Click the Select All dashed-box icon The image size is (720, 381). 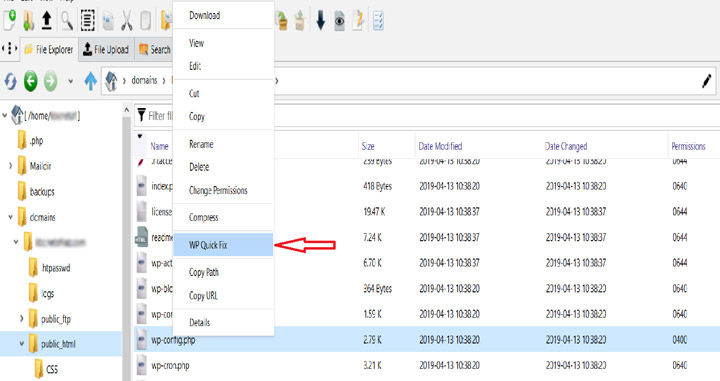pos(88,20)
